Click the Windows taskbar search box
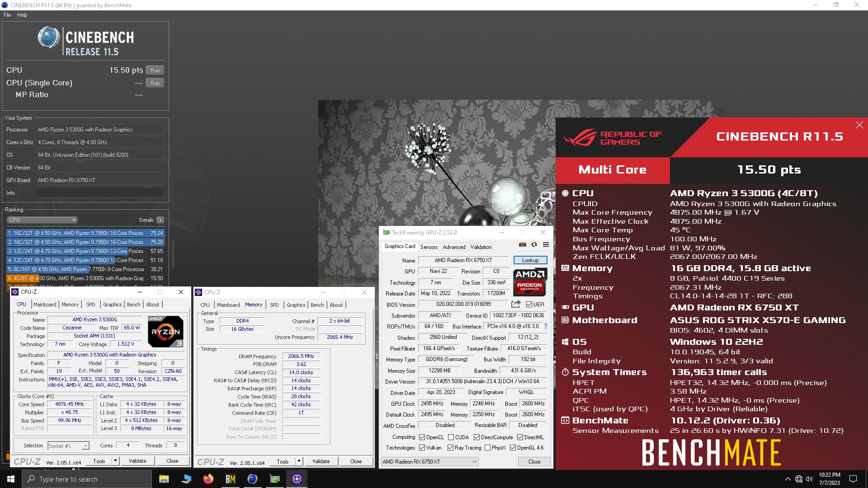 (x=87, y=479)
